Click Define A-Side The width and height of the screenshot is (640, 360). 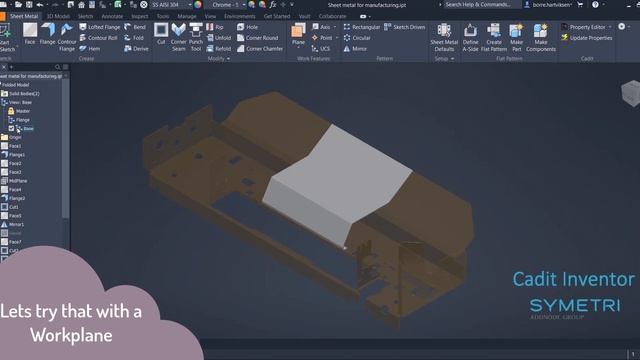pos(470,37)
